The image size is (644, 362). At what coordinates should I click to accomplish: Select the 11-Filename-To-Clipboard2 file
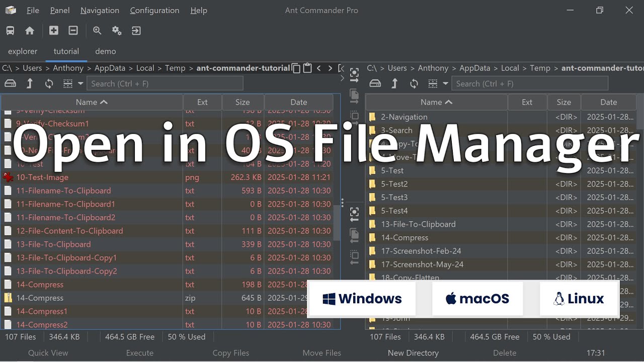point(167,217)
